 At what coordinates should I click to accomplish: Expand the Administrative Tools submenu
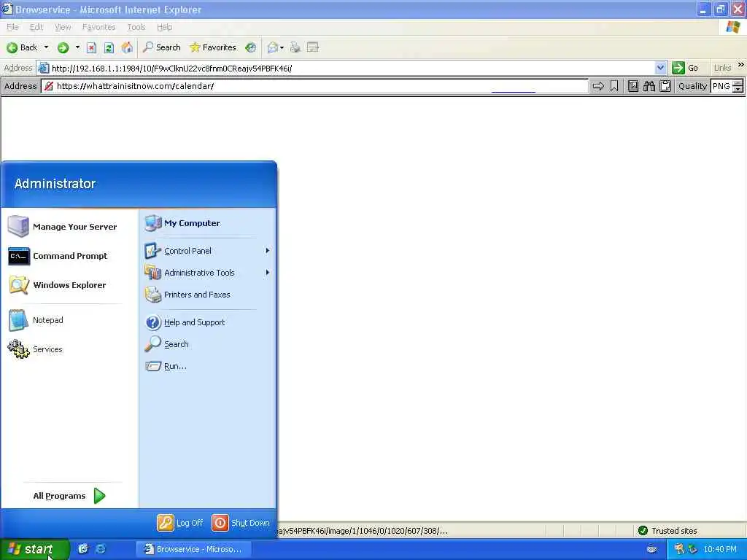207,273
